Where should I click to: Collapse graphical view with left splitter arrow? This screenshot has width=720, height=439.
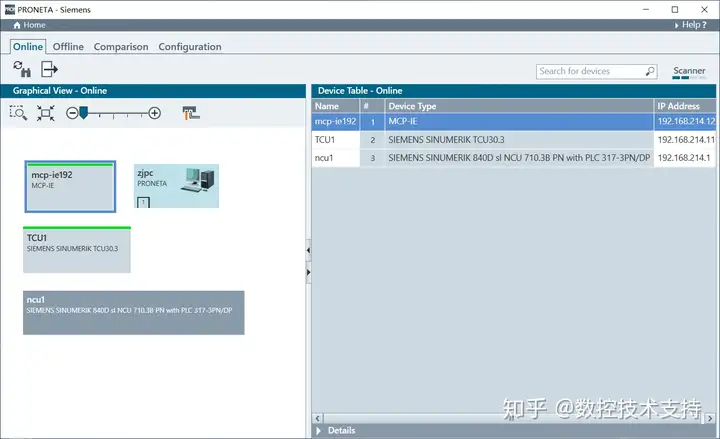pyautogui.click(x=308, y=250)
